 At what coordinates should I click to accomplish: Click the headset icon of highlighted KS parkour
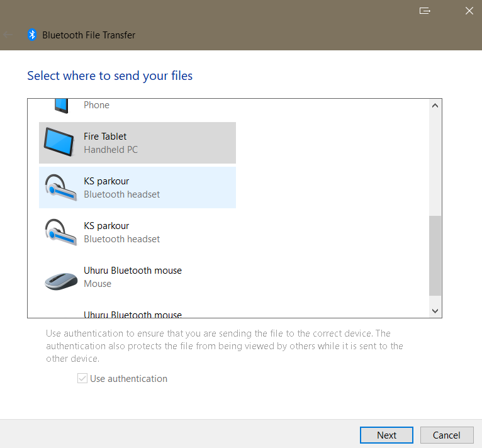(x=61, y=188)
